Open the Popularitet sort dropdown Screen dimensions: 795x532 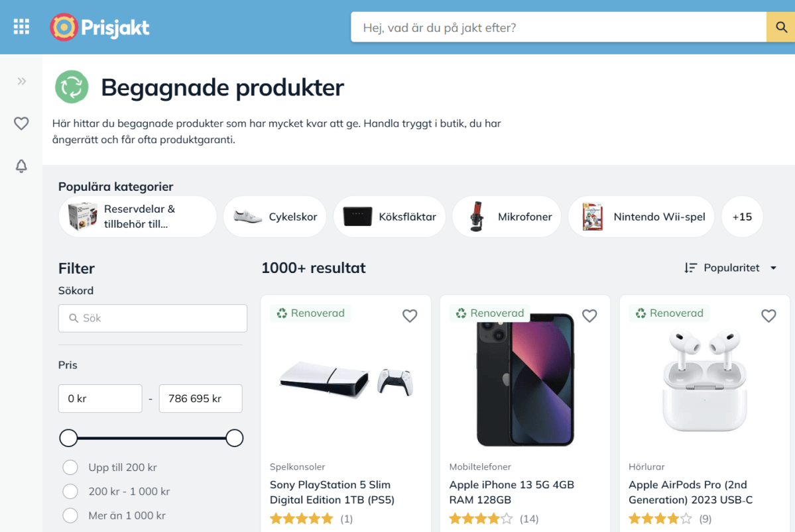731,268
